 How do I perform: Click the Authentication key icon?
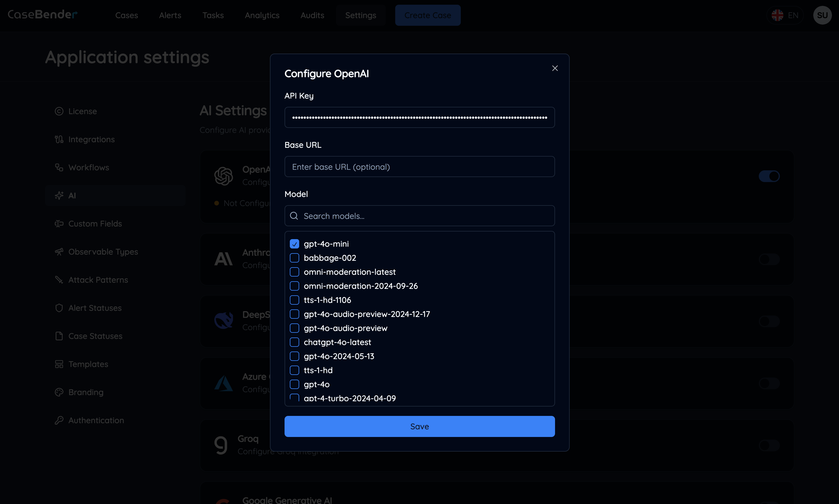[x=59, y=421]
